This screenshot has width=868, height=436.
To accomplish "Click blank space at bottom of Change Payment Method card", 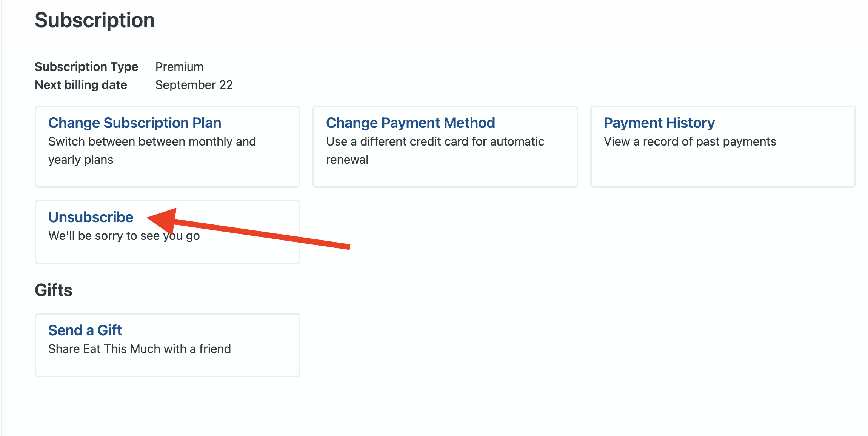I will [x=445, y=176].
